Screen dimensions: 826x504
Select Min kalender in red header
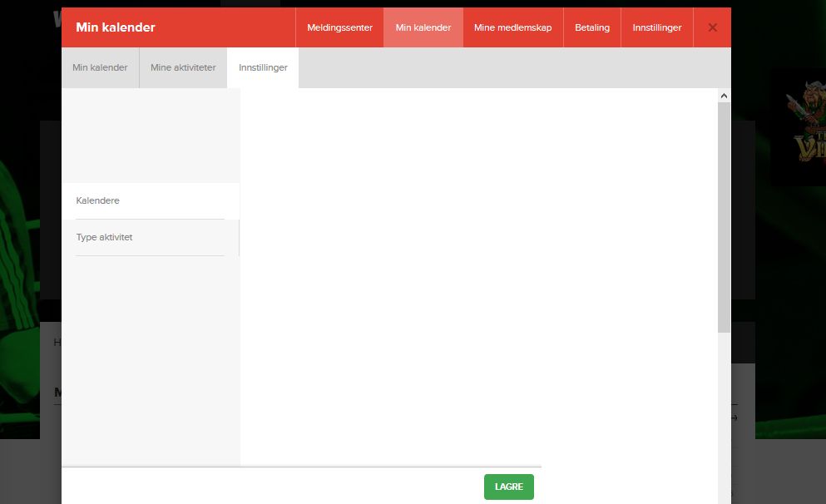423,27
